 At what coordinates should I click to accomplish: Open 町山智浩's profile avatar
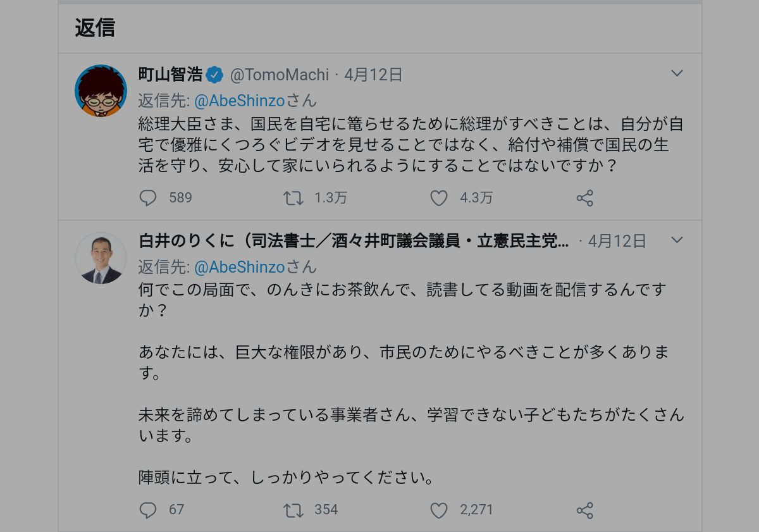[101, 90]
